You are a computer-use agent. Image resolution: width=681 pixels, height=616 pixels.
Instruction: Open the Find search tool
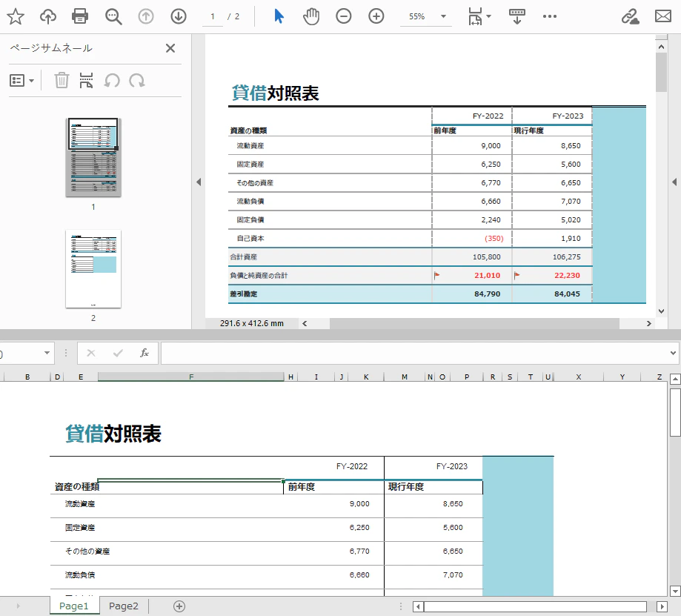pos(112,16)
